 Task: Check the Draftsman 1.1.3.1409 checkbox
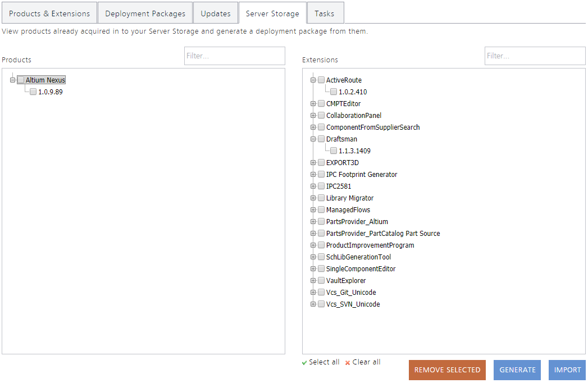click(334, 151)
